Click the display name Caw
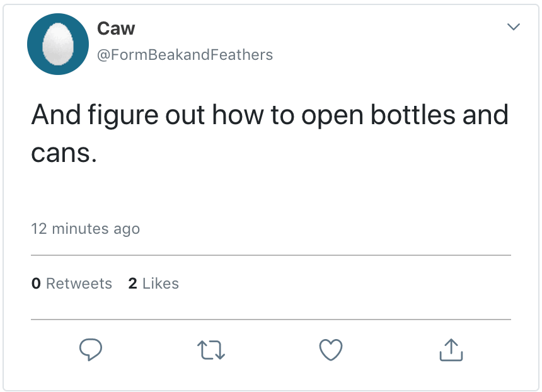 tap(116, 28)
